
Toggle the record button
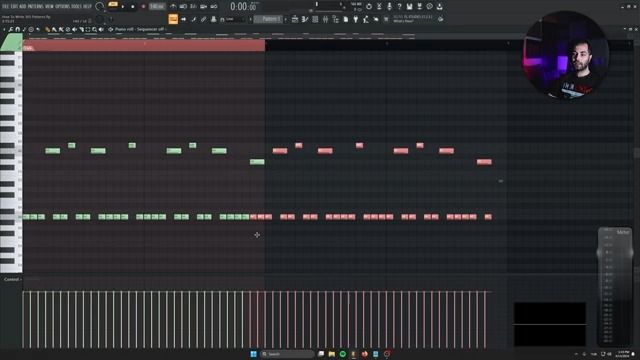click(143, 7)
